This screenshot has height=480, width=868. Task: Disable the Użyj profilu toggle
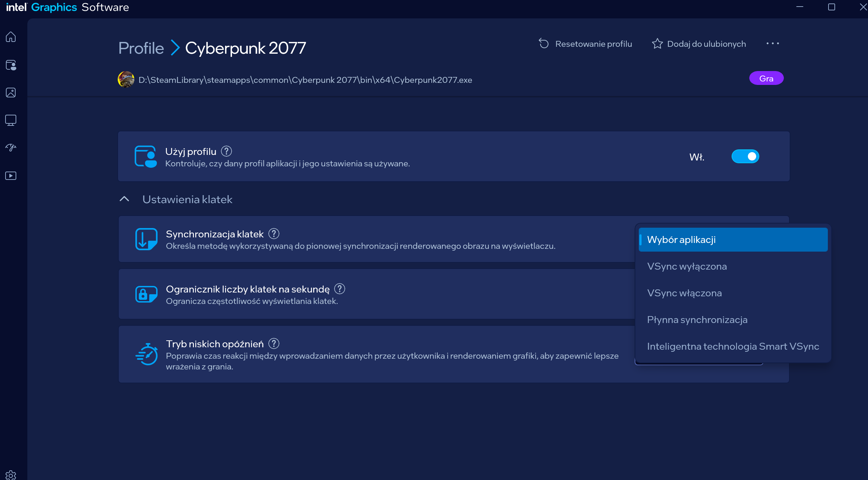745,156
